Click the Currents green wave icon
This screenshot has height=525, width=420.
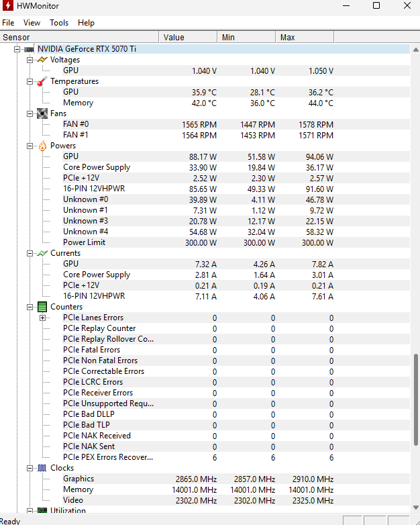pos(42,253)
